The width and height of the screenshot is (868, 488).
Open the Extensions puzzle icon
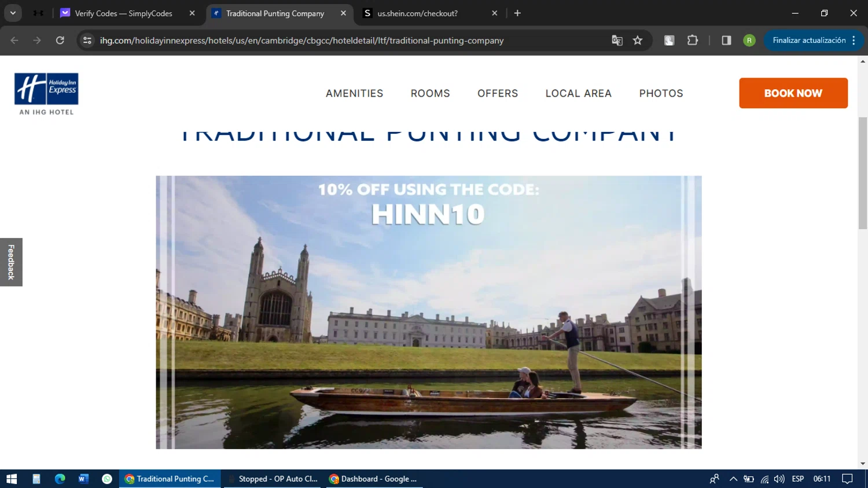692,41
